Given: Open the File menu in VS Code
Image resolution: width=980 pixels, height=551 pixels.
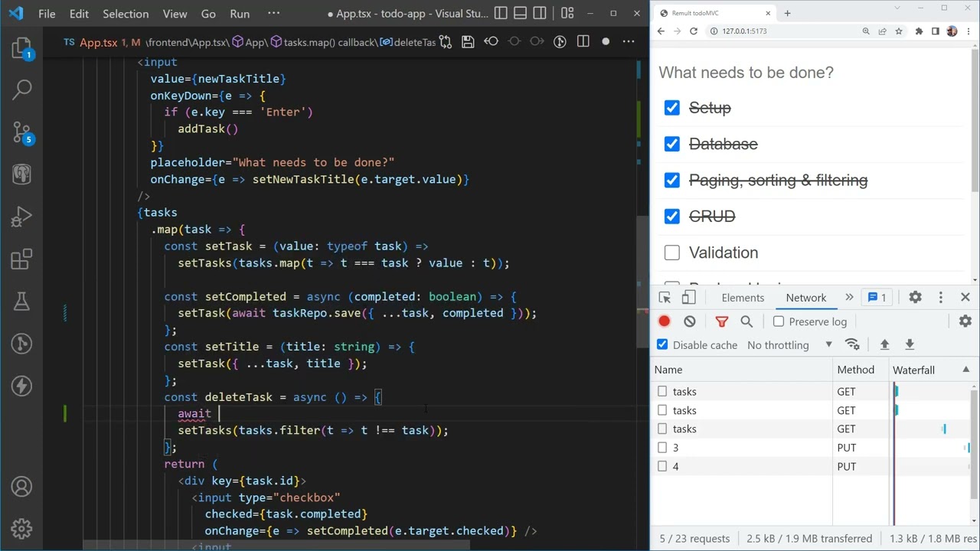Looking at the screenshot, I should (x=47, y=14).
